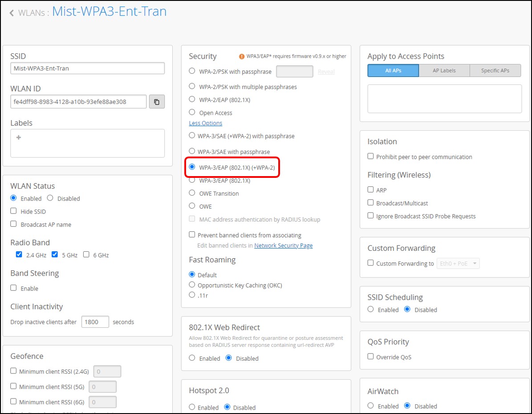This screenshot has height=414, width=532.
Task: Check the Hide SSID option
Action: pos(13,211)
